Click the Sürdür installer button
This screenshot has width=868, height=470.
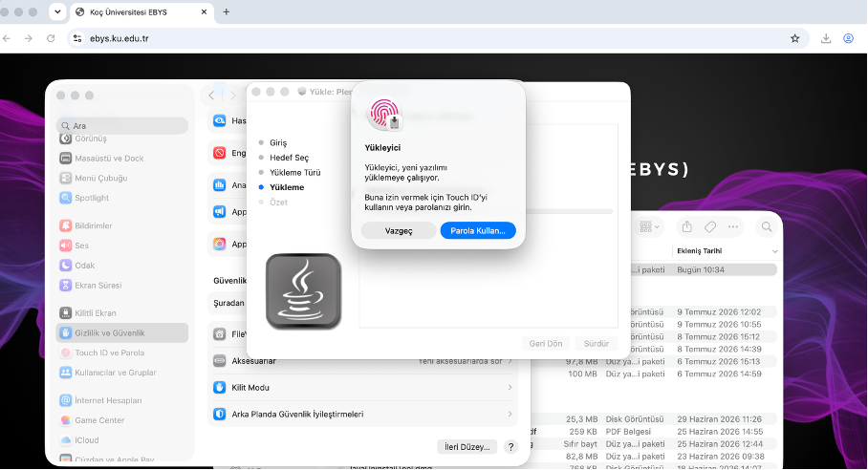coord(597,343)
